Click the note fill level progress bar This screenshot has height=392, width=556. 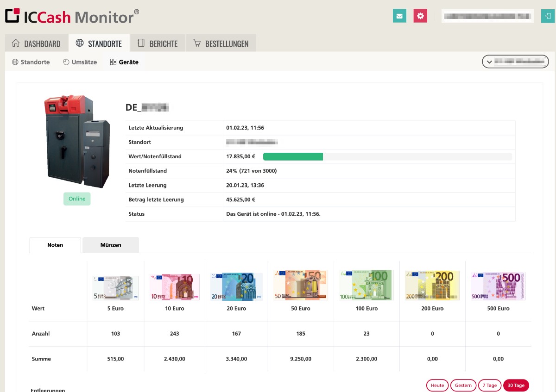(x=387, y=156)
